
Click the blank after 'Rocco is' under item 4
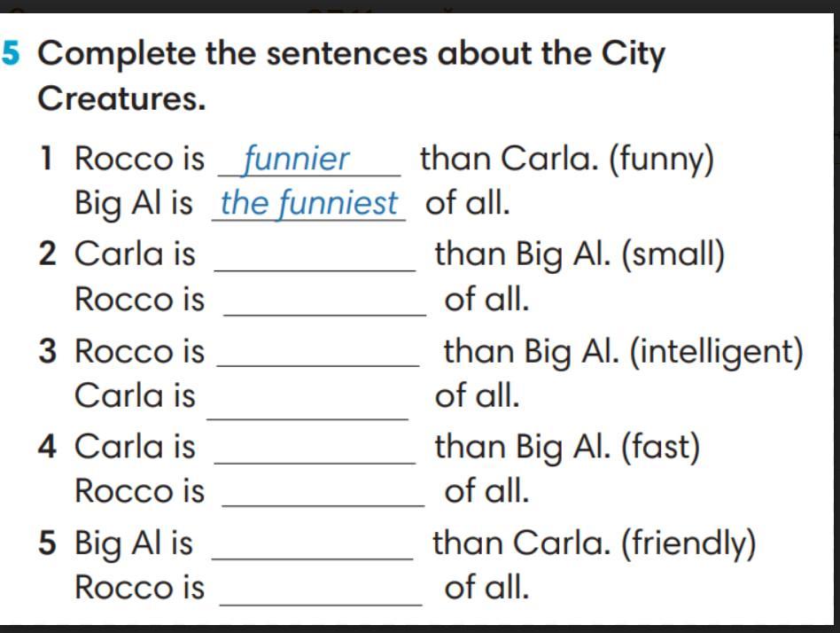pos(323,493)
